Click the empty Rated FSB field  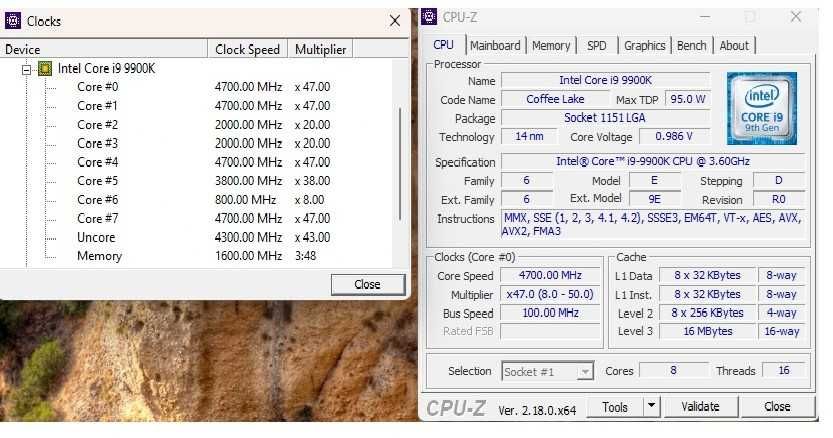coord(550,331)
